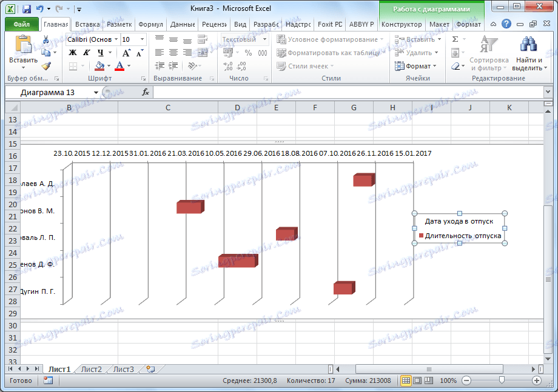The height and width of the screenshot is (392, 558).
Task: Open Excel Help question icon
Action: point(506,24)
